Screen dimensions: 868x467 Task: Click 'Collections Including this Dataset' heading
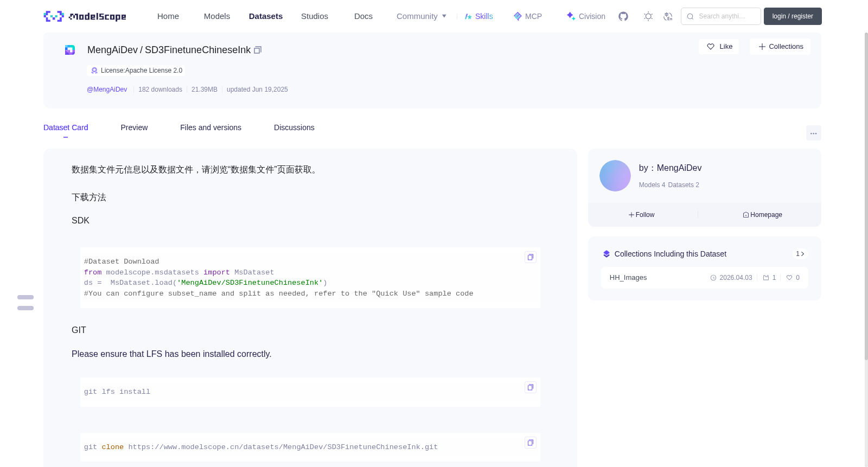[671, 254]
